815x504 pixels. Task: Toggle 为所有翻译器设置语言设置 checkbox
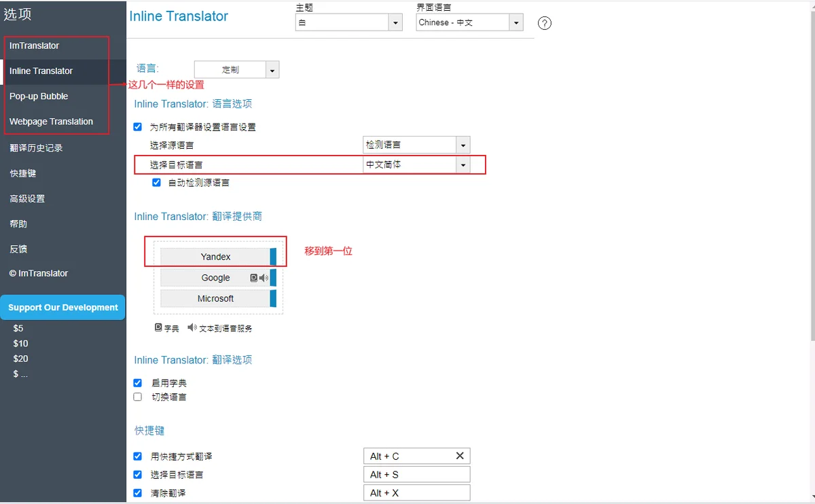[x=138, y=127]
